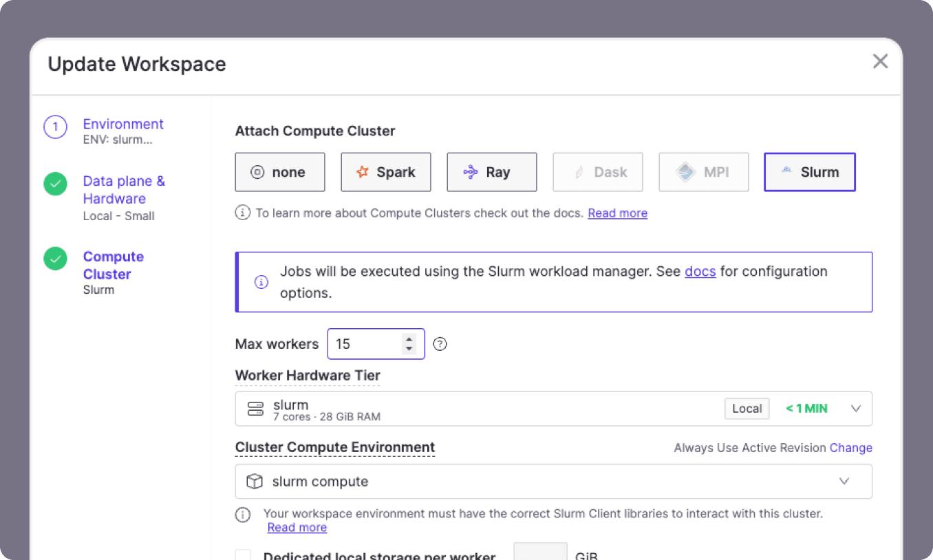Click the server icon in the hardware tier row
The image size is (933, 560).
pos(255,409)
